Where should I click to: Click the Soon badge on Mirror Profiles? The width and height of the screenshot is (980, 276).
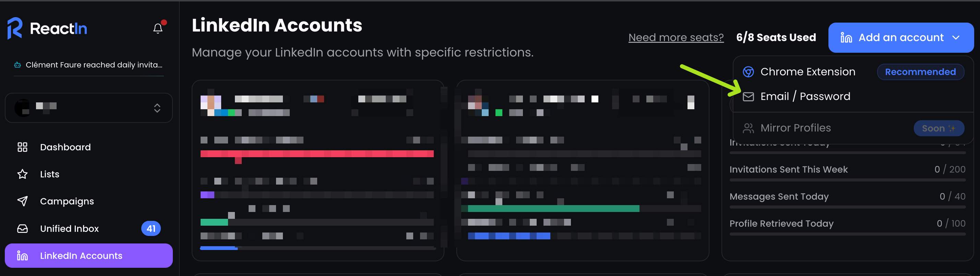tap(939, 128)
